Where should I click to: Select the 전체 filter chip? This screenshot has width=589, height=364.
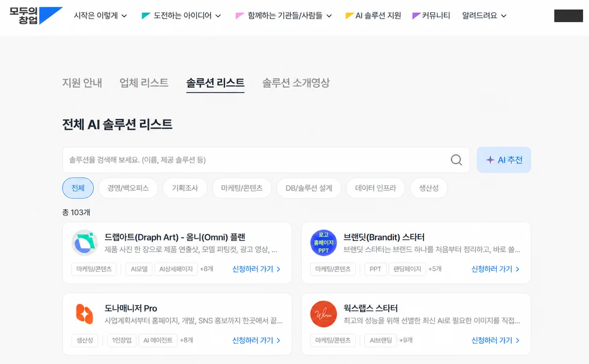pos(78,188)
